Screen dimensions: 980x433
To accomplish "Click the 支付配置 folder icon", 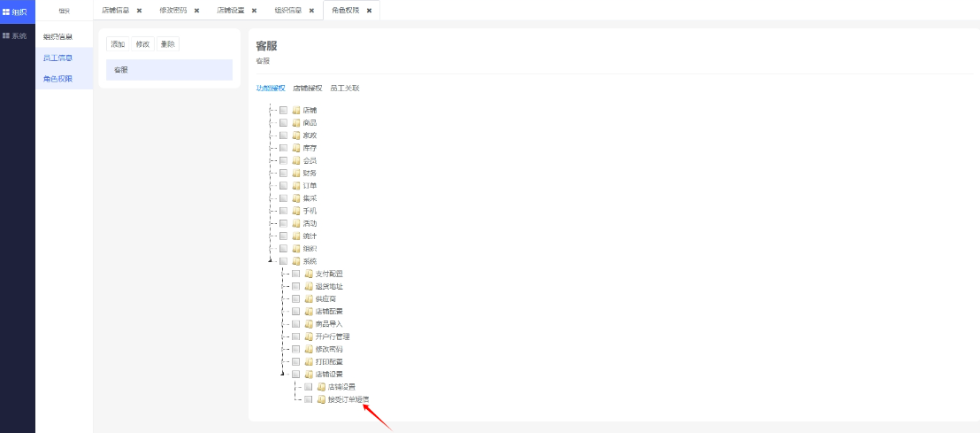I will [309, 274].
